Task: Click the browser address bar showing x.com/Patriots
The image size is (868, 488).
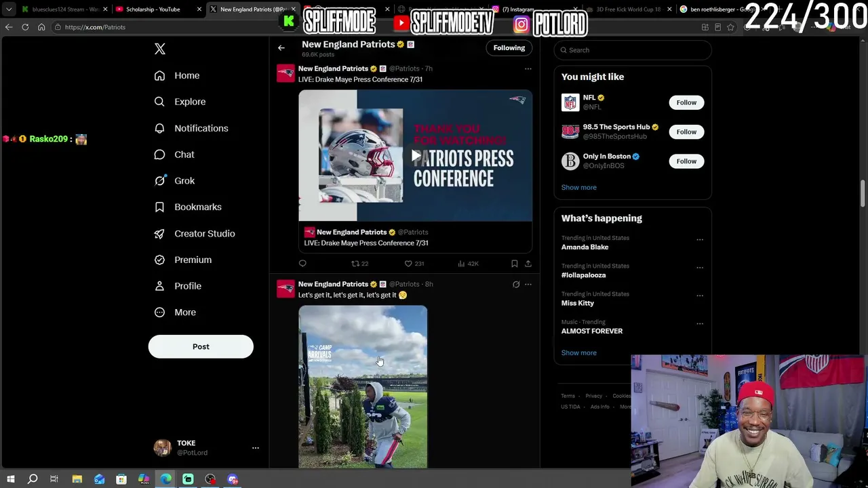Action: point(373,27)
